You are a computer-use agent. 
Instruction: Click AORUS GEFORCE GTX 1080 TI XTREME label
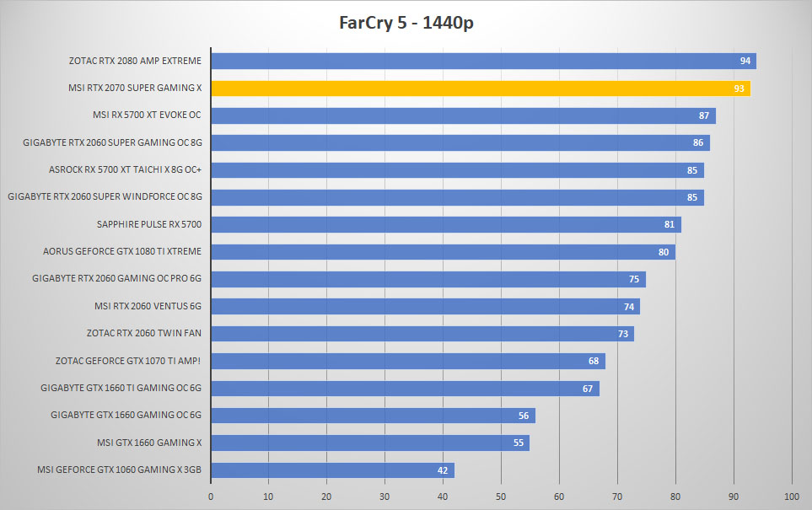coord(122,251)
